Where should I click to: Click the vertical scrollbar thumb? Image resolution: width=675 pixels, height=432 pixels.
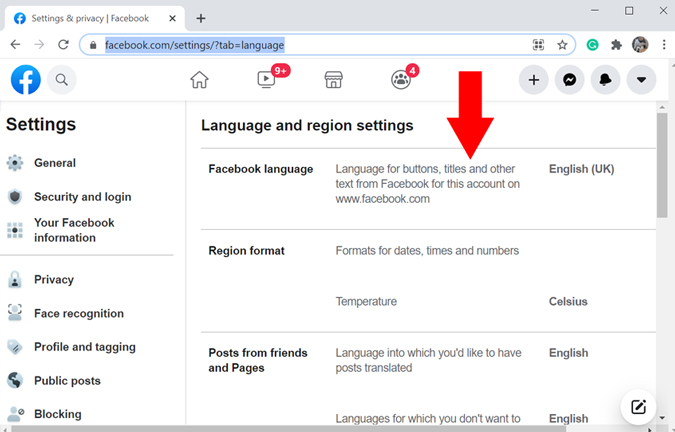pyautogui.click(x=662, y=166)
